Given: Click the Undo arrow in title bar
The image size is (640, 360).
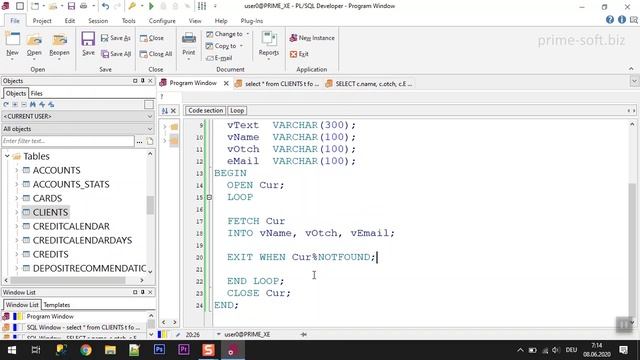Looking at the screenshot, I should click(105, 6).
